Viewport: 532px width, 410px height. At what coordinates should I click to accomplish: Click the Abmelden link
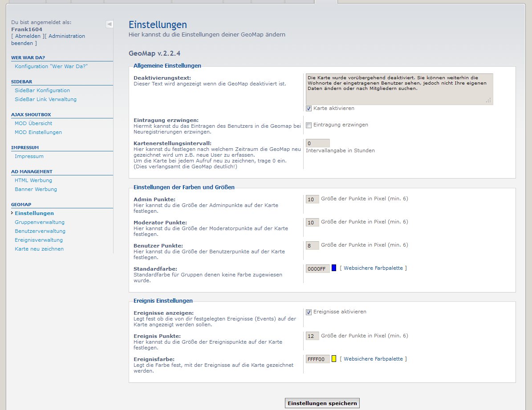coord(28,36)
